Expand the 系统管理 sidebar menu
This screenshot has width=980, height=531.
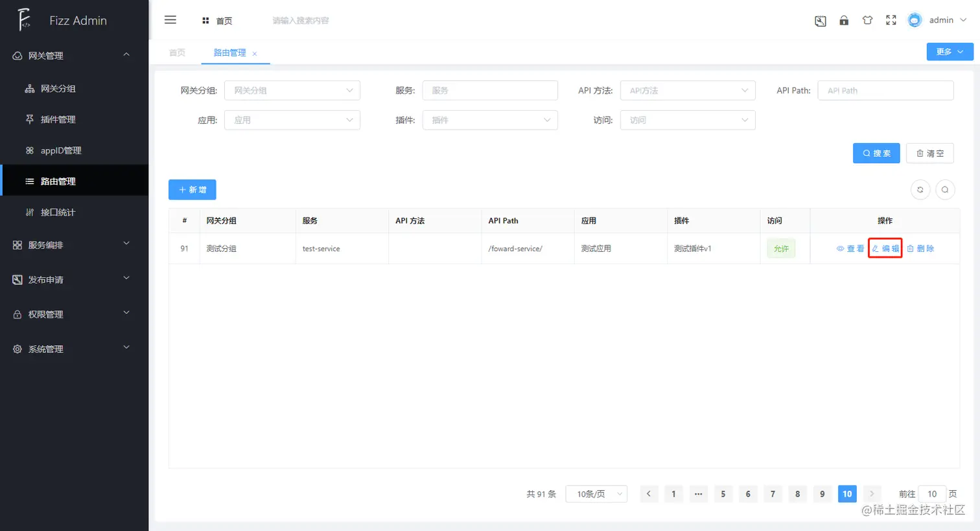click(74, 349)
